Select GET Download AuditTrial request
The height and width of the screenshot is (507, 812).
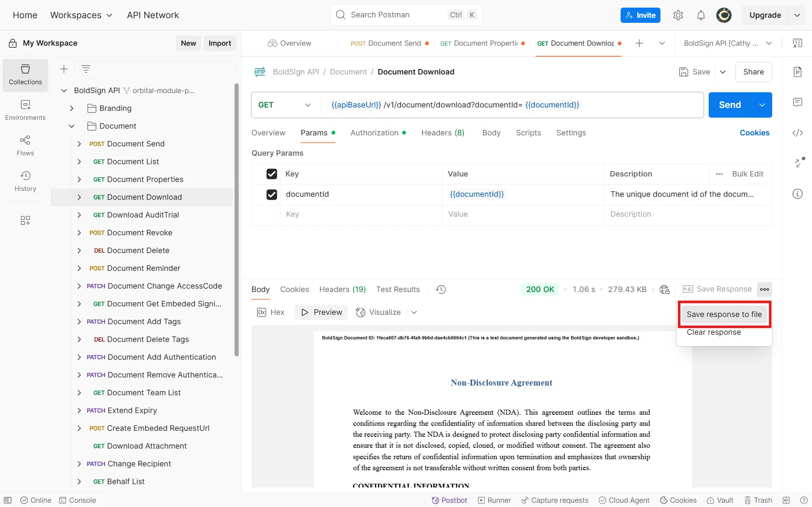click(x=142, y=215)
